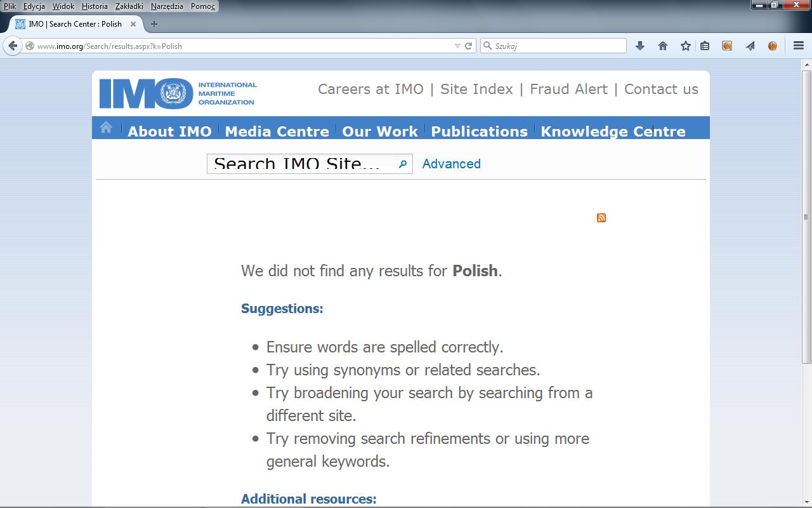
Task: Follow the Fraud Alert link
Action: (568, 89)
